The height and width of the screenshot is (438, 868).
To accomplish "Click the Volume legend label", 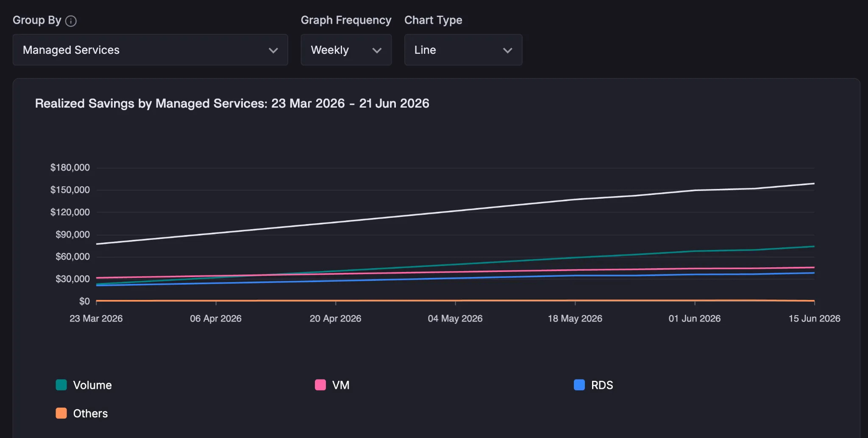I will point(92,385).
